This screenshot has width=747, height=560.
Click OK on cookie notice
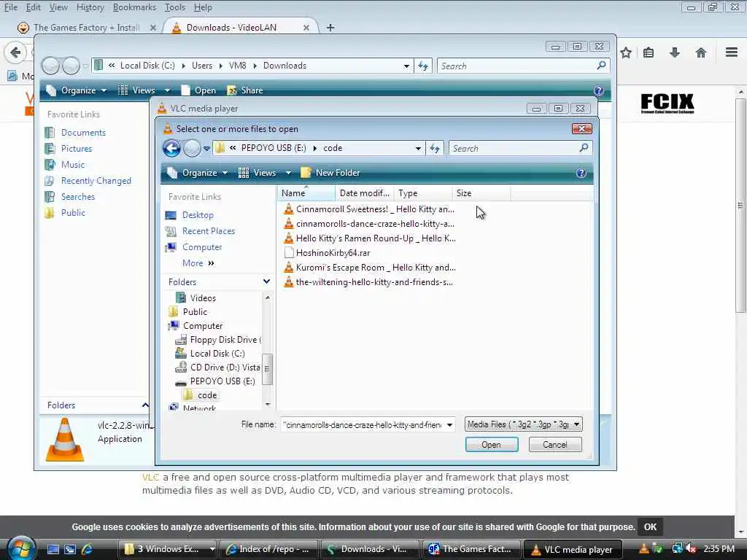tap(650, 526)
